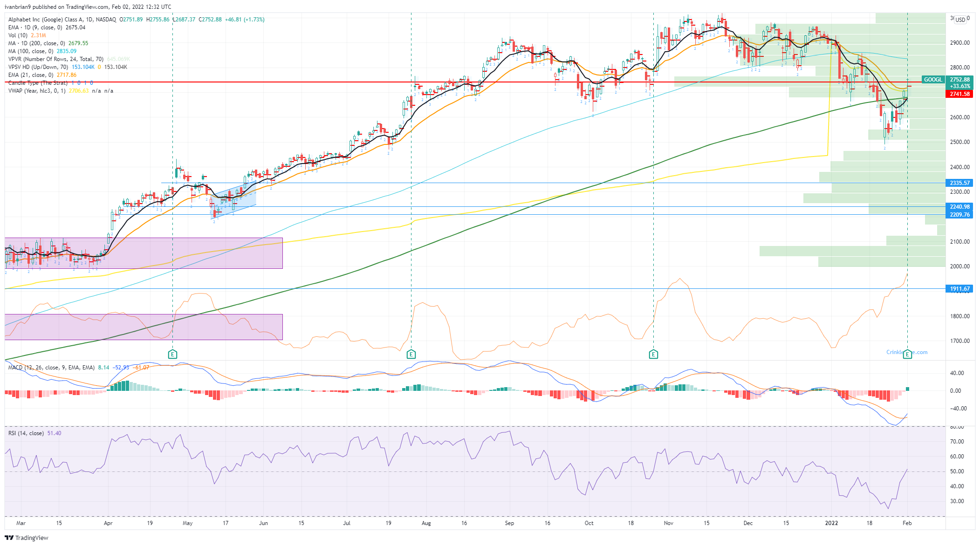Screen dimensions: 980x546
Task: Click the 2209.76 horizontal line label
Action: [x=960, y=215]
